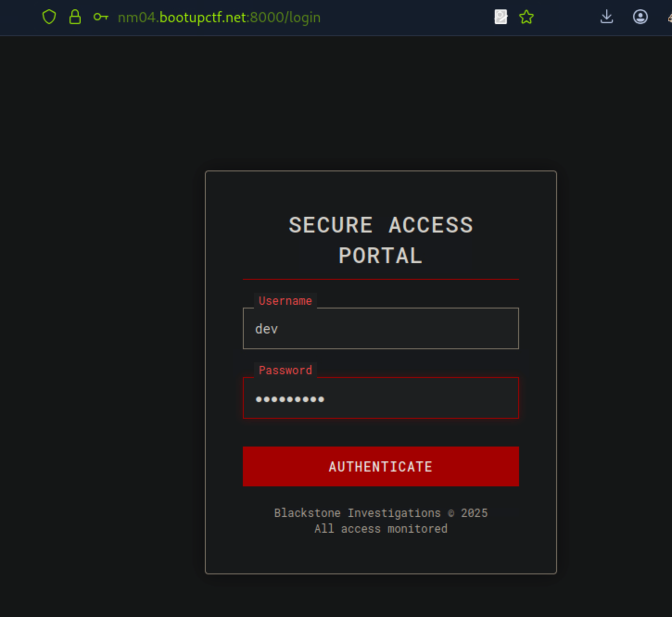Select the Password label
This screenshot has width=672, height=617.
click(285, 370)
